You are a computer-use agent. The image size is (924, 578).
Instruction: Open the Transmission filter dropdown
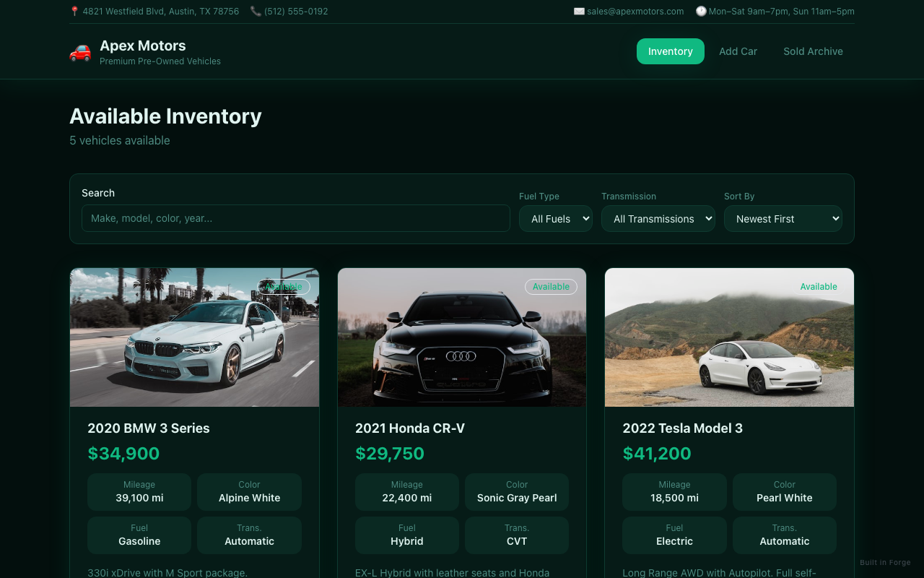tap(658, 218)
